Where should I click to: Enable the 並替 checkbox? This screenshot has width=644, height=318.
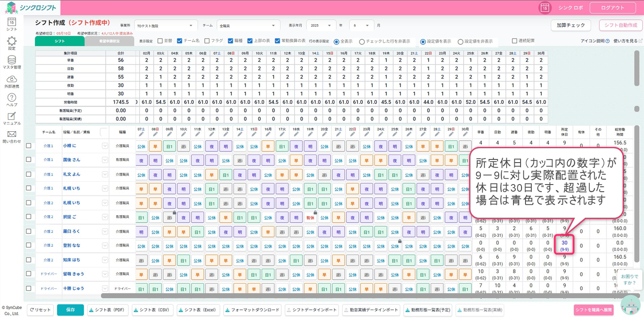pyautogui.click(x=160, y=41)
